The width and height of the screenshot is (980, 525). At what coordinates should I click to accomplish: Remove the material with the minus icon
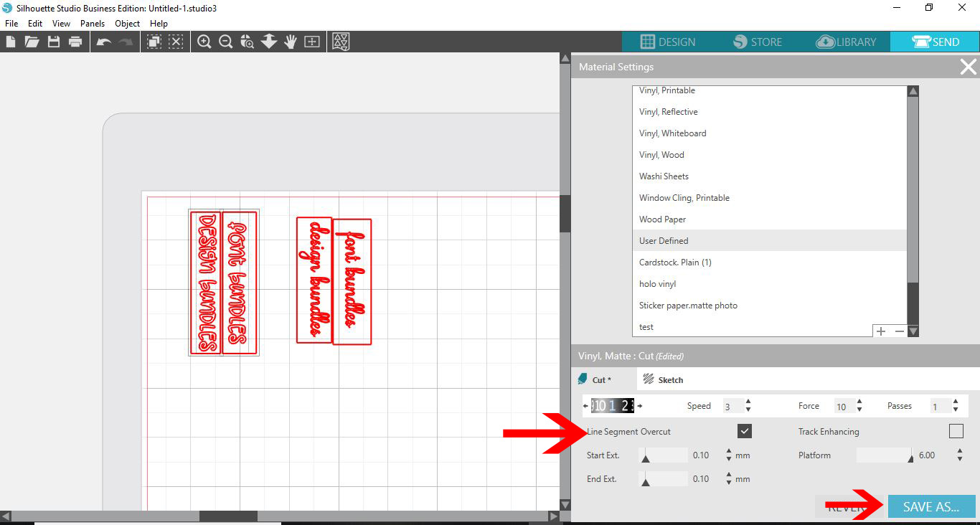click(x=899, y=331)
